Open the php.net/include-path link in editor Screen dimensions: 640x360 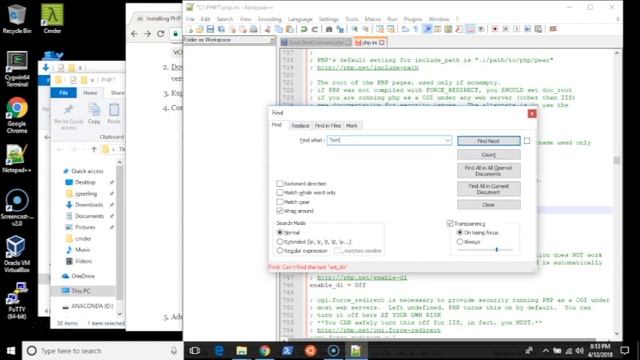pos(367,68)
